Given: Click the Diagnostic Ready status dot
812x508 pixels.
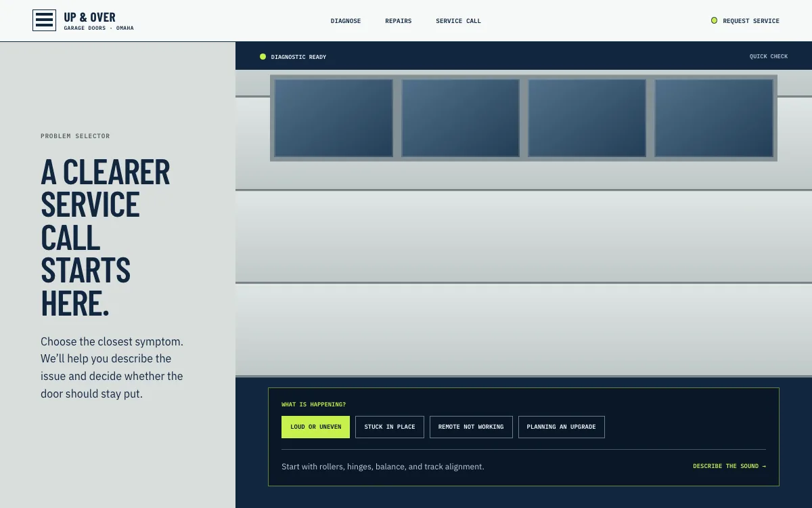Looking at the screenshot, I should [263, 57].
